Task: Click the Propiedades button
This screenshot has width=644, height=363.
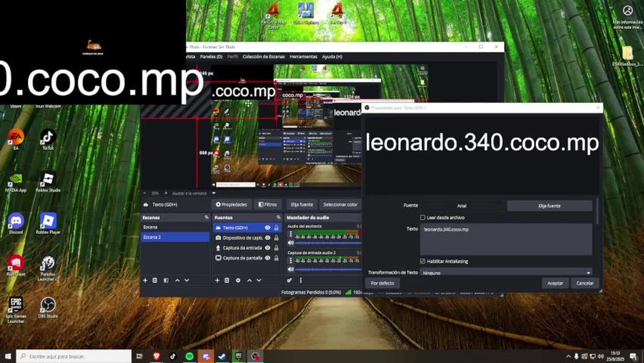Action: click(x=231, y=205)
